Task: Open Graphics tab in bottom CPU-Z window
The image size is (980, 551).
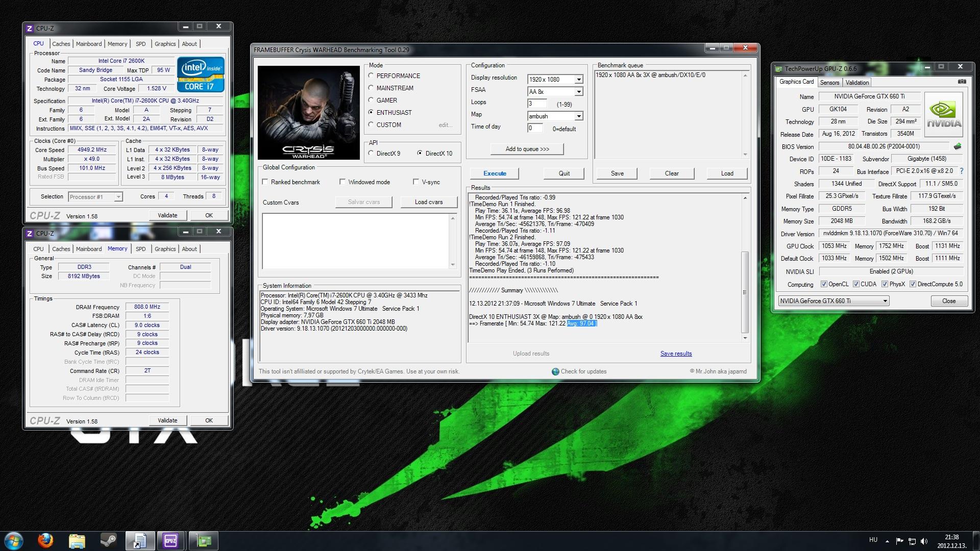Action: (x=165, y=249)
